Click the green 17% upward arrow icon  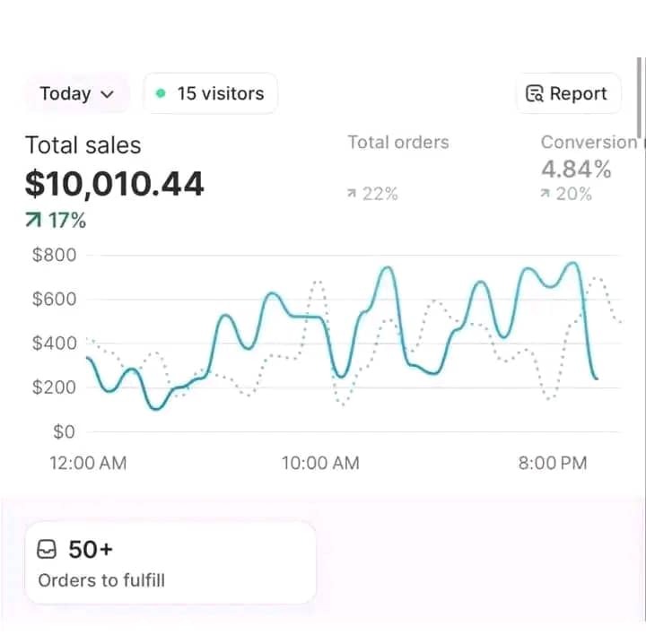[x=33, y=221]
